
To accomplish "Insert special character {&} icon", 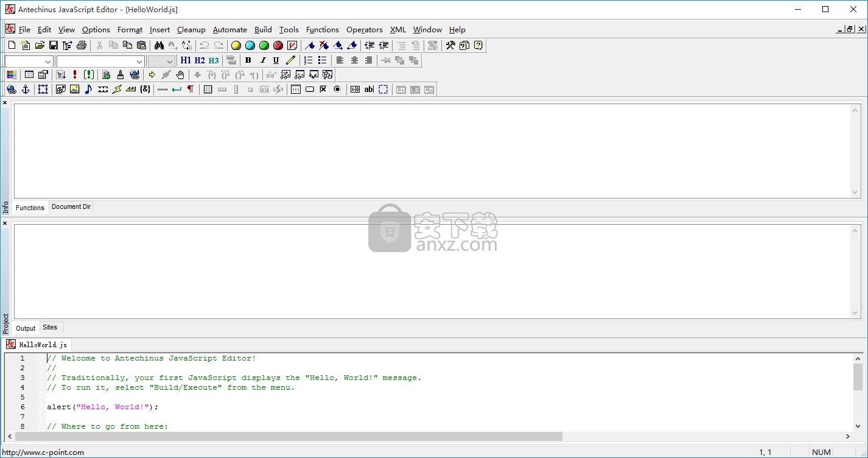I will (145, 90).
